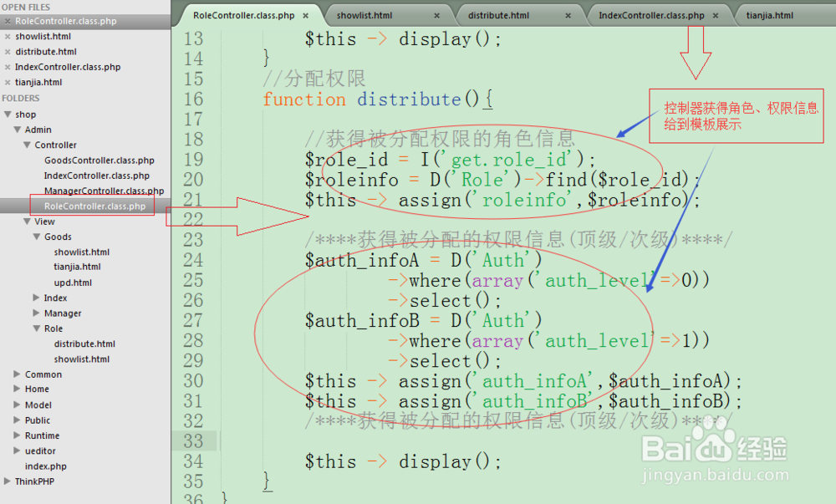This screenshot has height=504, width=836.
Task: Open tianjia.html from Open Files list
Action: (38, 83)
